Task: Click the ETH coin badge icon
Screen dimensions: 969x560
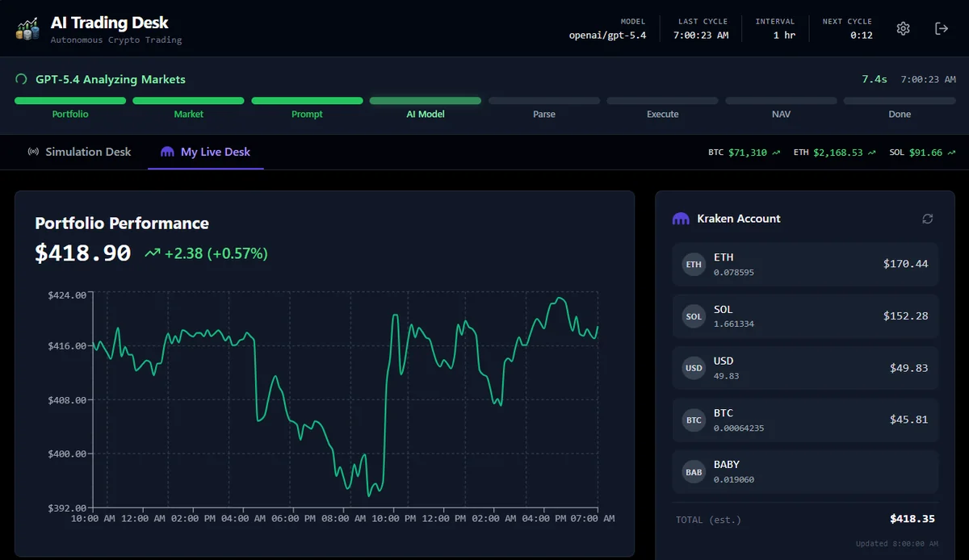Action: 694,265
